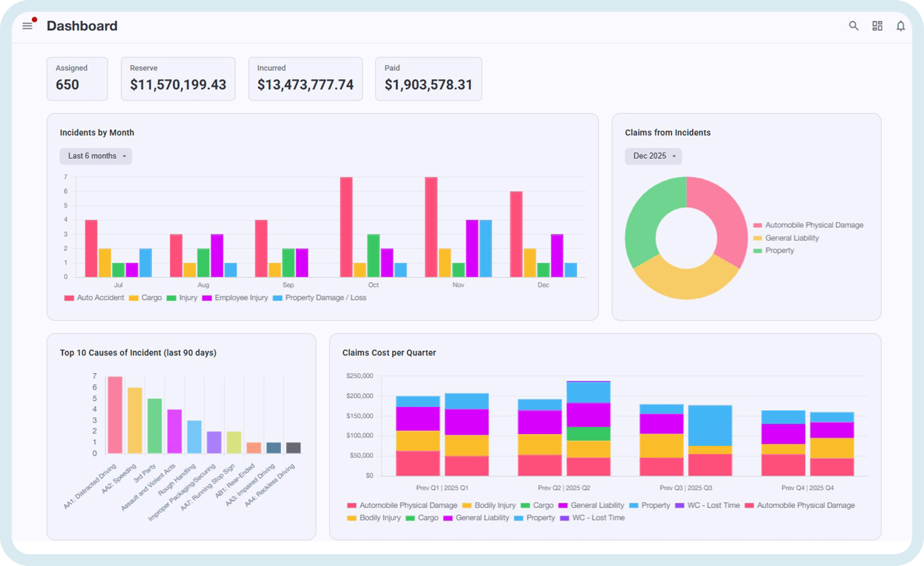Viewport: 924px width, 566px height.
Task: View notifications via the bell icon
Action: click(x=900, y=26)
